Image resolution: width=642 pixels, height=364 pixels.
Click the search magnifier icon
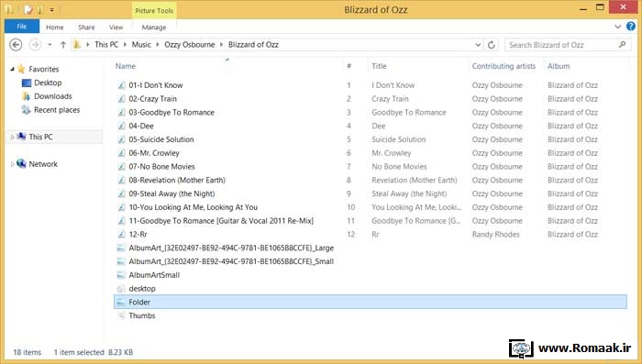click(x=622, y=45)
